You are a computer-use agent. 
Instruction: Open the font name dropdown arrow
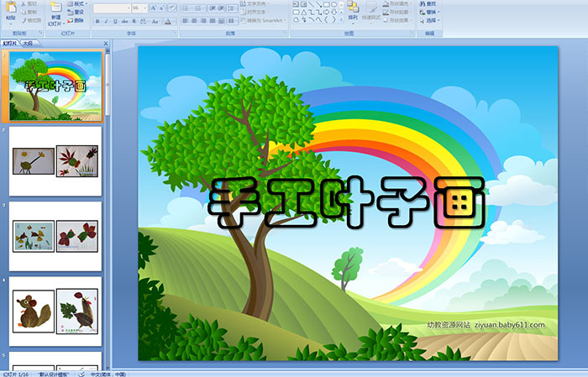[x=129, y=8]
